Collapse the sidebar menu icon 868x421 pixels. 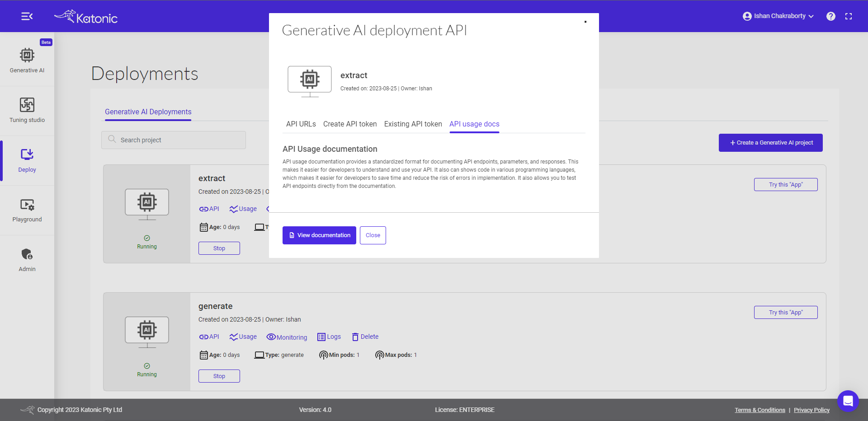click(x=27, y=16)
